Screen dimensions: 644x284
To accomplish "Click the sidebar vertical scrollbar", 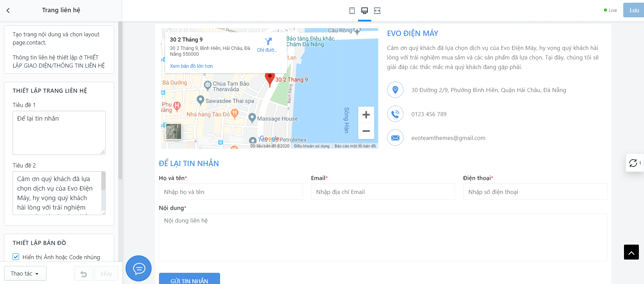I will (x=120, y=100).
